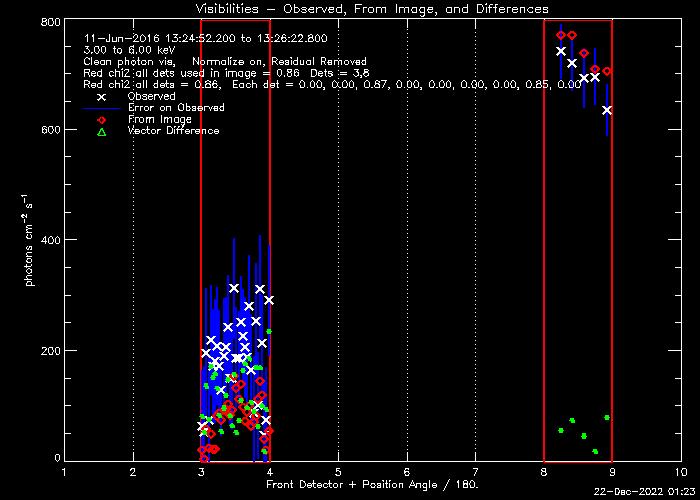The height and width of the screenshot is (500, 700).
Task: Click the x-axis tick label 5
Action: click(338, 472)
